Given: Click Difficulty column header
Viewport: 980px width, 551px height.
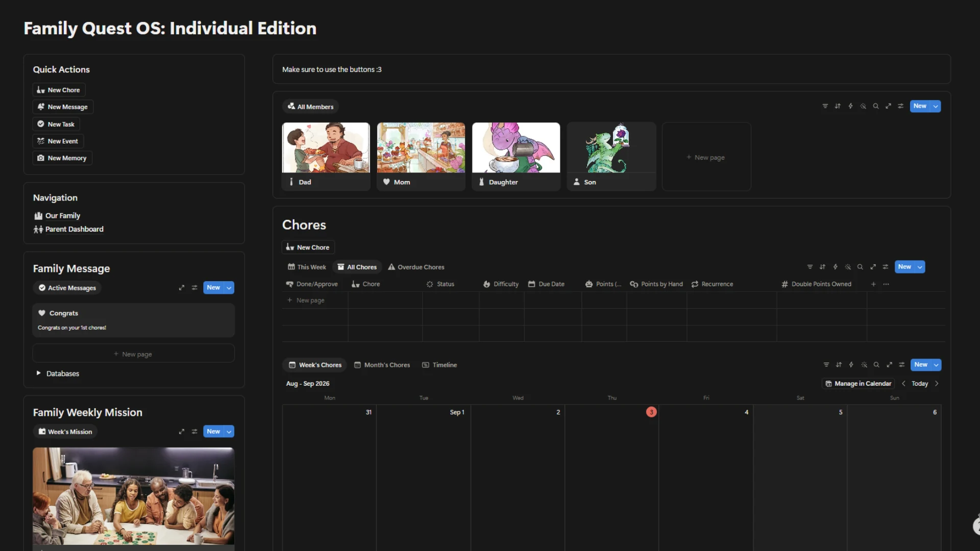Looking at the screenshot, I should [x=501, y=284].
